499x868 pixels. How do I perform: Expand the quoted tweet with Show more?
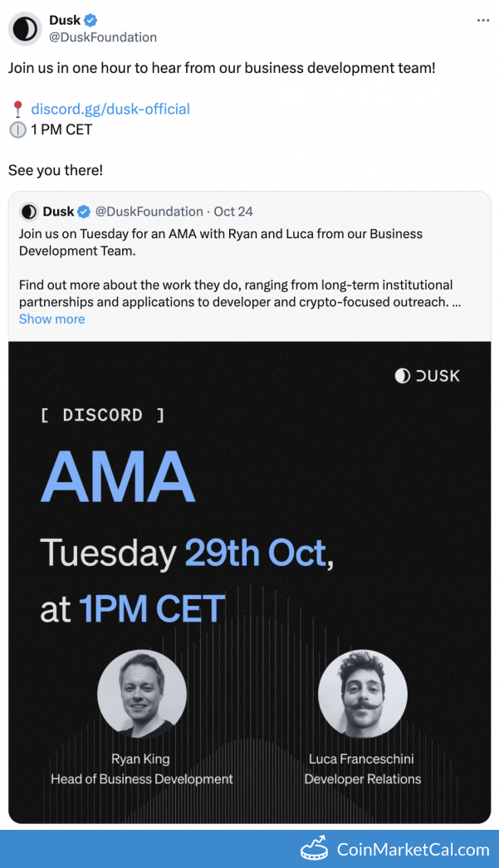[x=51, y=319]
